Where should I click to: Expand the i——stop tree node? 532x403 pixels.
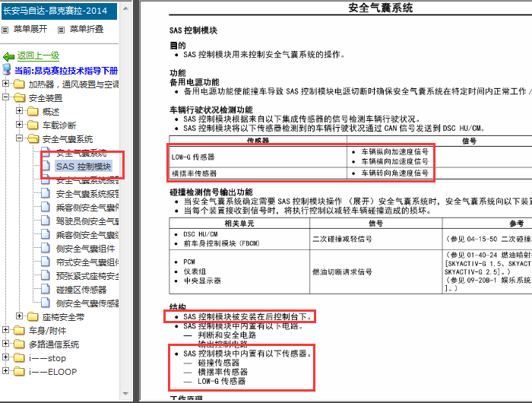[5, 357]
